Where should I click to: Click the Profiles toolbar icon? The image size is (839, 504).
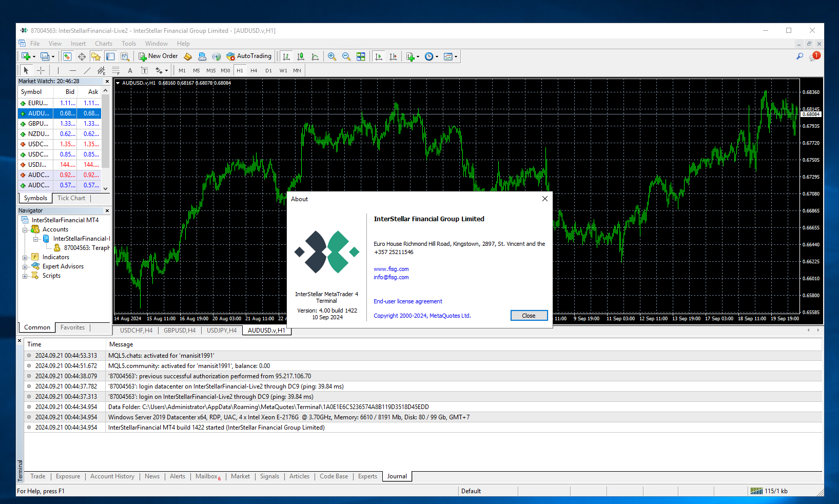point(45,56)
